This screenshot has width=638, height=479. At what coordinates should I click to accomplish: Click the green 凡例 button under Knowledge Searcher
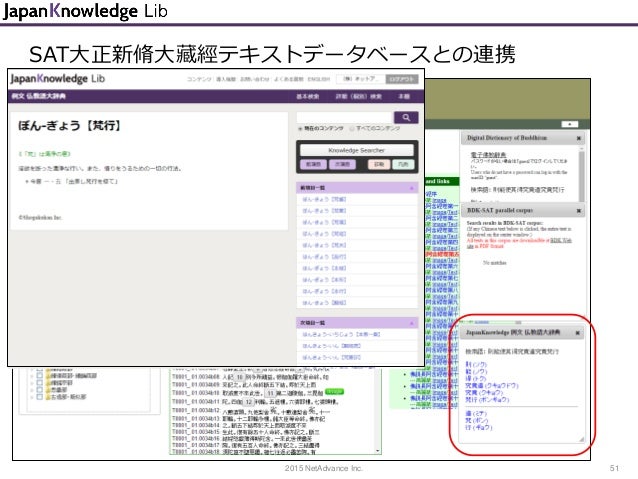point(403,164)
